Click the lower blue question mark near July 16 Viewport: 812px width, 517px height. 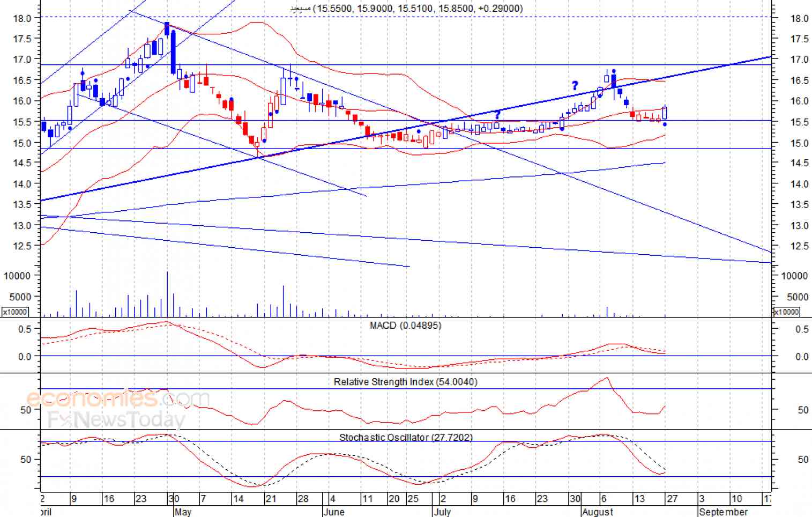497,115
